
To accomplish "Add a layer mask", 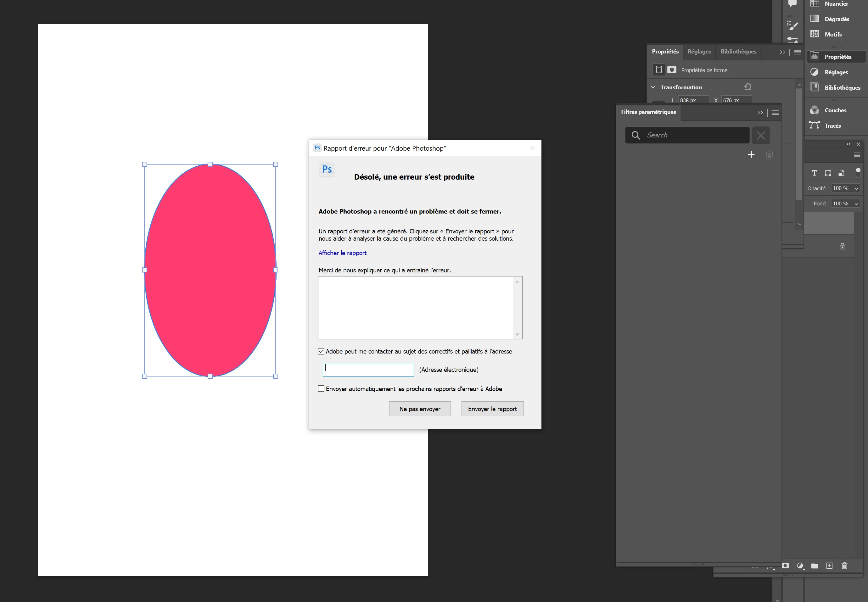I will pyautogui.click(x=785, y=566).
